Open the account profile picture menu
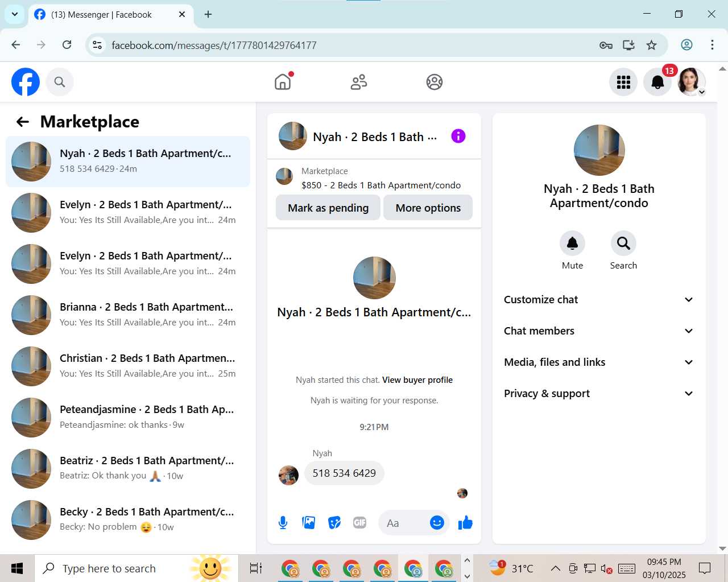728x582 pixels. (x=692, y=82)
